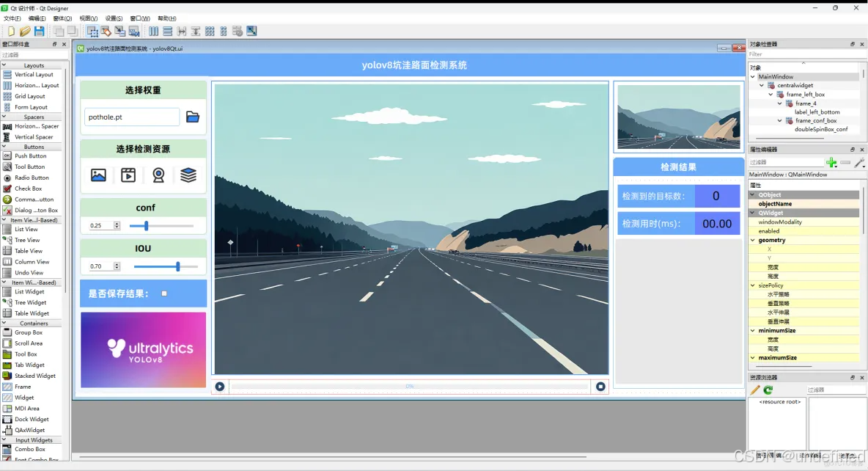Open the 帮助(H) menu
The height and width of the screenshot is (471, 868).
tap(167, 18)
